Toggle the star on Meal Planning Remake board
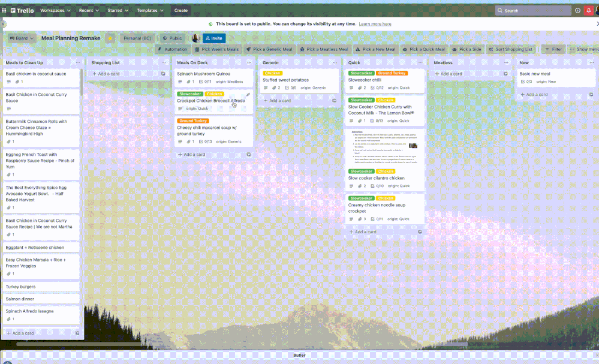 (109, 37)
